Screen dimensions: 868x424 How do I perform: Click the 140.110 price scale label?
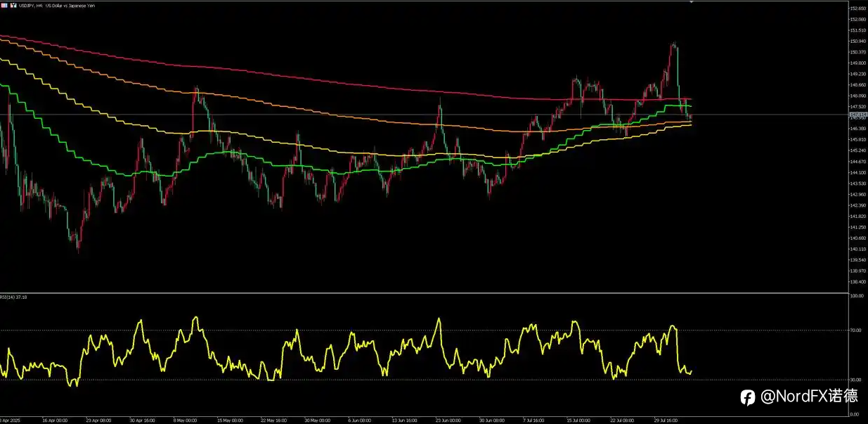click(857, 249)
